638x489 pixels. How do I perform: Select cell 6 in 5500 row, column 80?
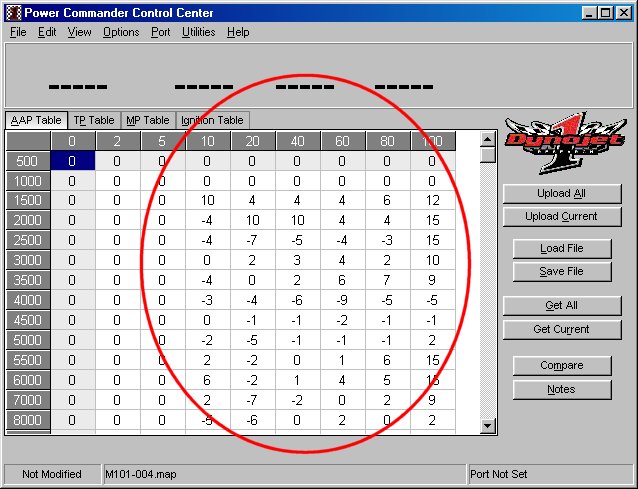pos(387,360)
